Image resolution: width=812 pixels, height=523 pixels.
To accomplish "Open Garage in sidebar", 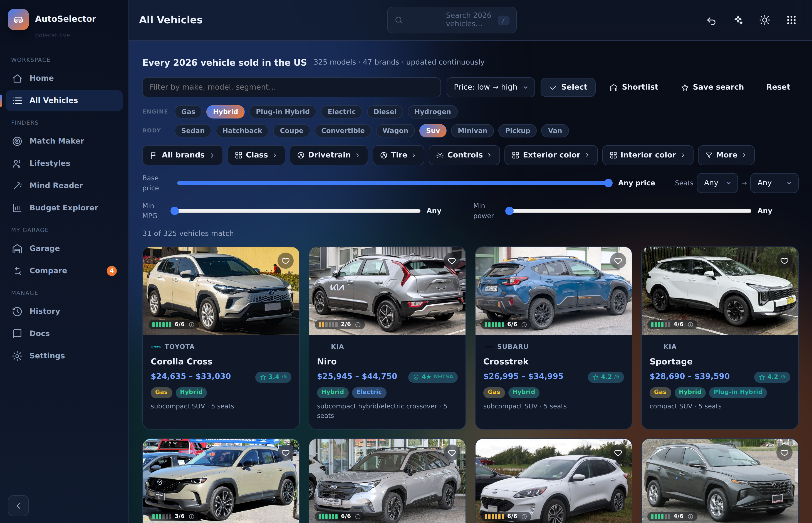I will pos(64,249).
